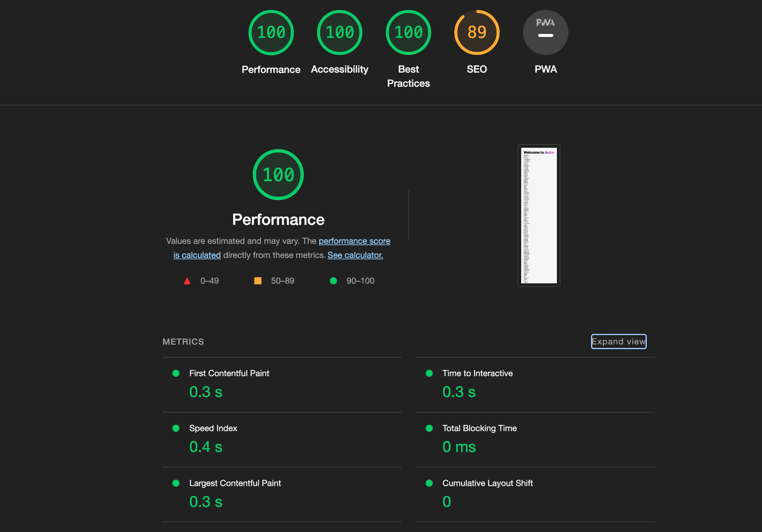Click the red triangle 0–49 legend icon

[x=187, y=281]
